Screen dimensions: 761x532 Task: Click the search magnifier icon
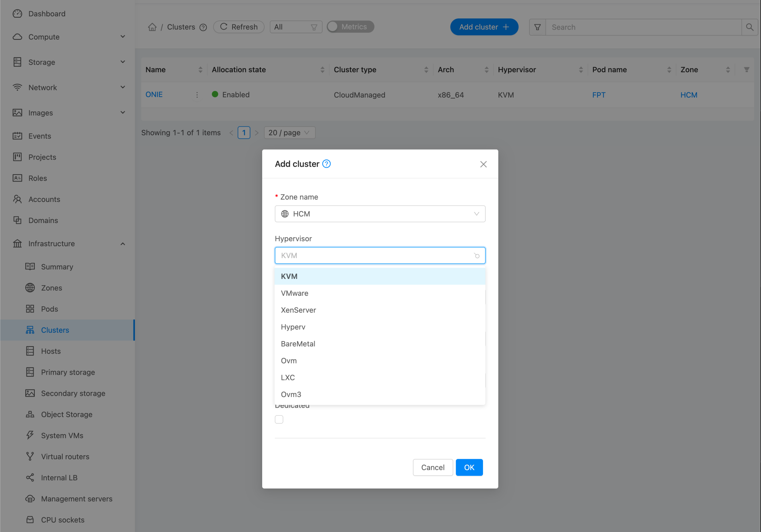click(x=749, y=27)
